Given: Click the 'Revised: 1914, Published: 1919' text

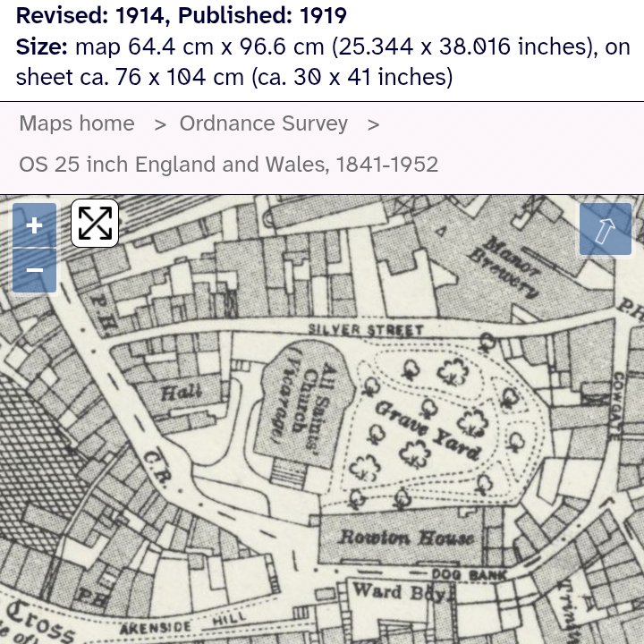Looking at the screenshot, I should [181, 15].
